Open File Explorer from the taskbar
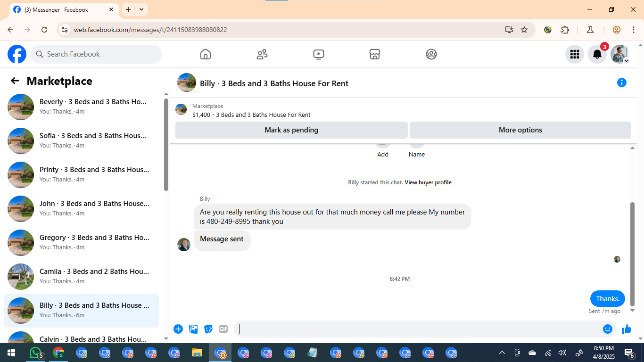Image resolution: width=644 pixels, height=362 pixels. pyautogui.click(x=197, y=353)
